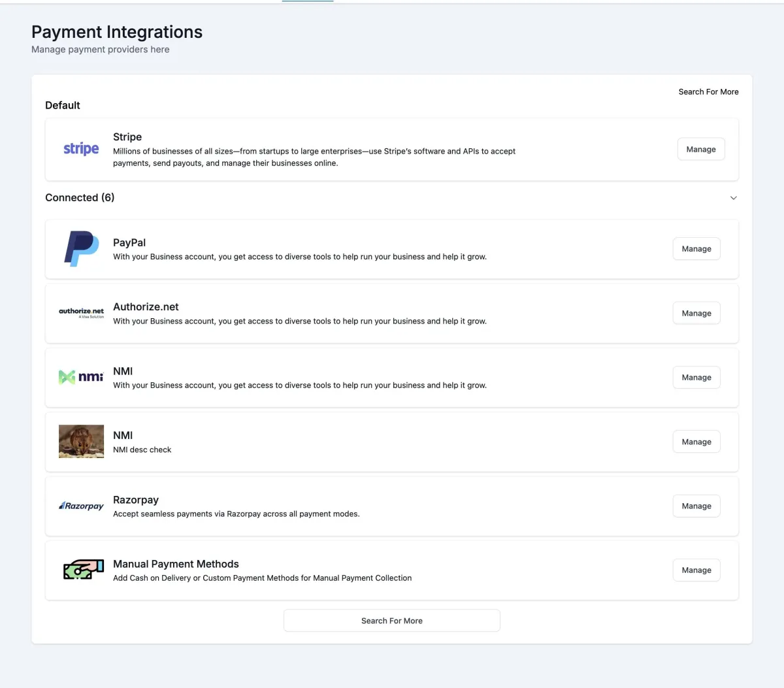Screen dimensions: 784x688
Task: Collapse the Connected (6) section chevron
Action: click(733, 198)
